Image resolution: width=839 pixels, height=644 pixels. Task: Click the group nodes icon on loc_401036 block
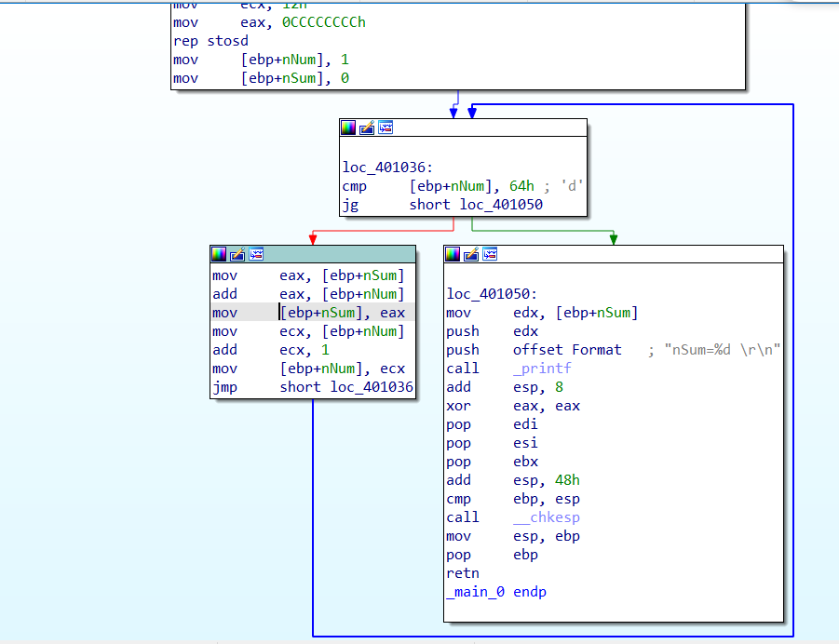point(386,127)
